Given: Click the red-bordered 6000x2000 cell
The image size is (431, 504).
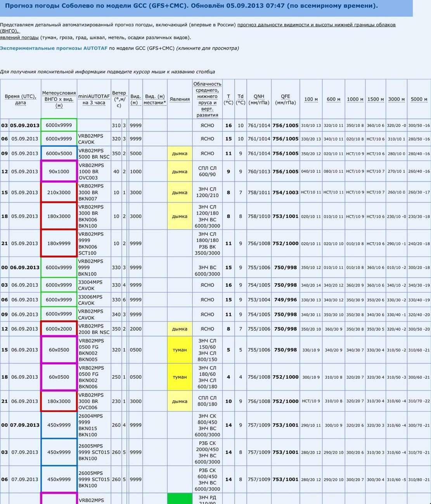Looking at the screenshot, I should pos(59,329).
